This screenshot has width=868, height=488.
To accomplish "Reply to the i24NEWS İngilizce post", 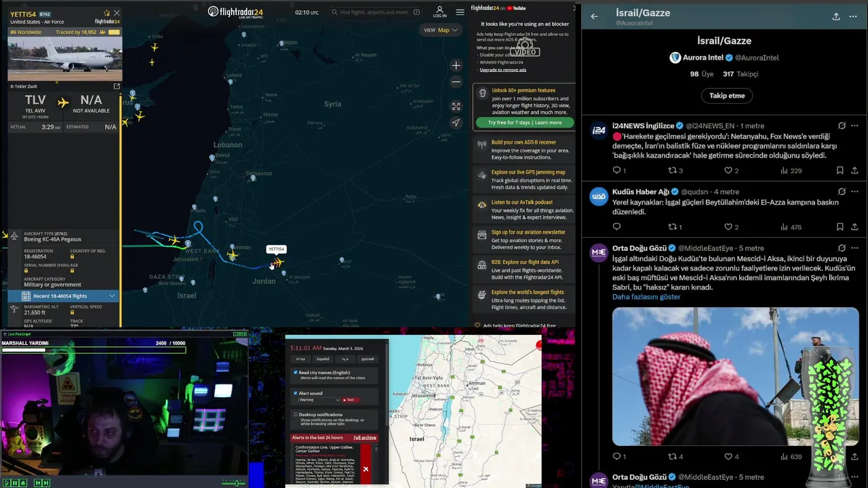I will tap(616, 171).
